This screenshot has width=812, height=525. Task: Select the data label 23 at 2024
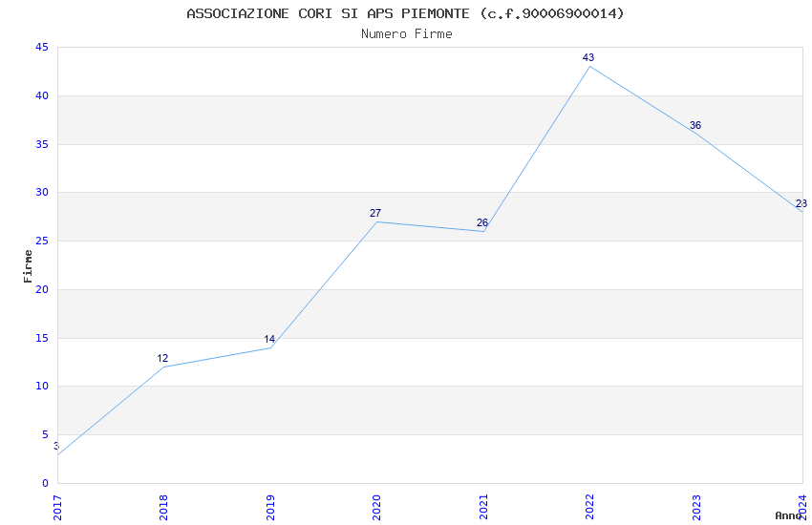point(801,203)
